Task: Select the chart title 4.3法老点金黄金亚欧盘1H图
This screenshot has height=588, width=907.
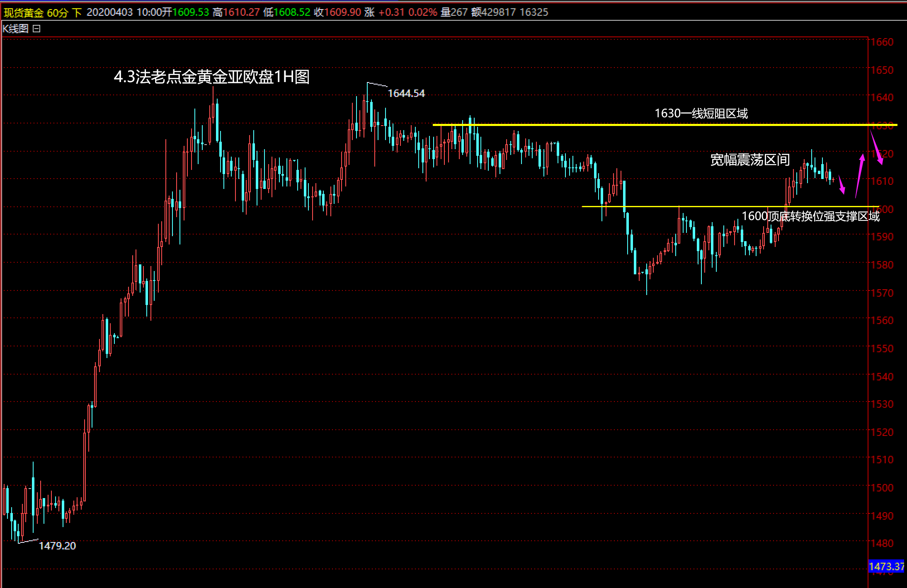Action: tap(211, 77)
